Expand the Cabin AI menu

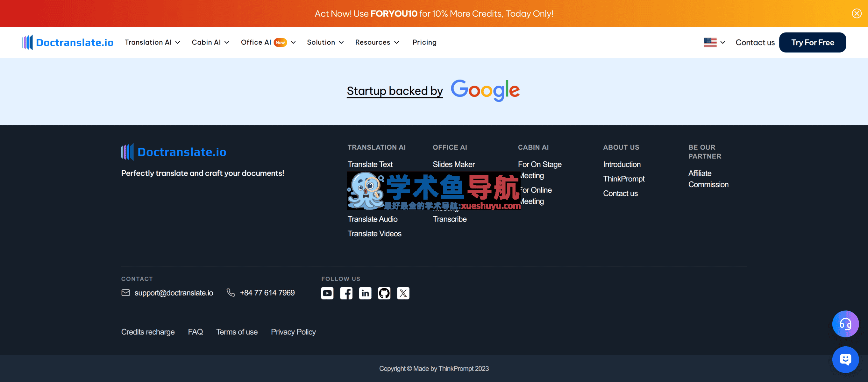[x=210, y=42]
